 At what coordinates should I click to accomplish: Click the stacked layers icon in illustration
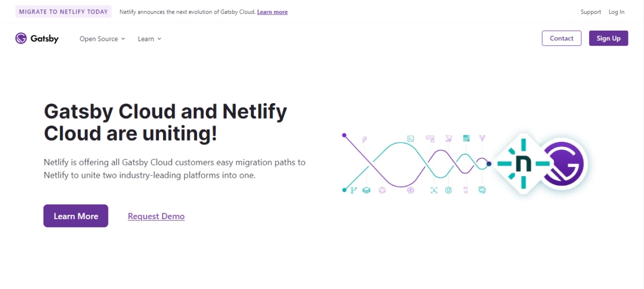[367, 190]
